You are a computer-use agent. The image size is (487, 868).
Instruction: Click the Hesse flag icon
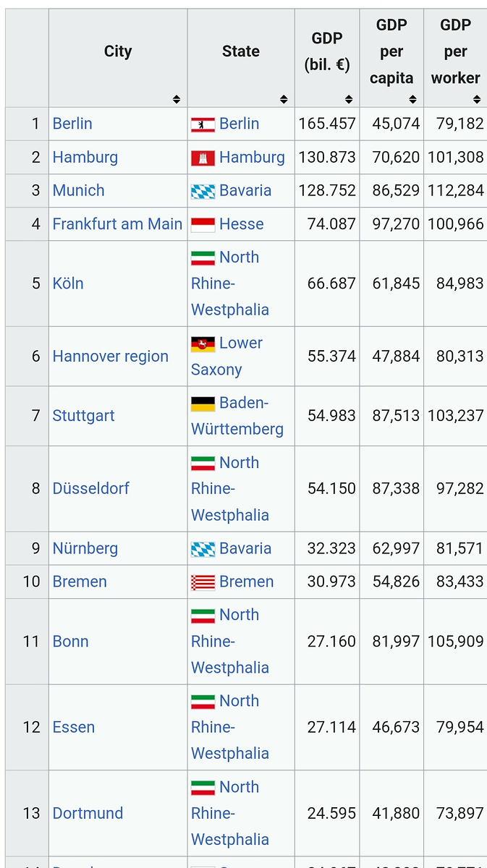(x=203, y=224)
